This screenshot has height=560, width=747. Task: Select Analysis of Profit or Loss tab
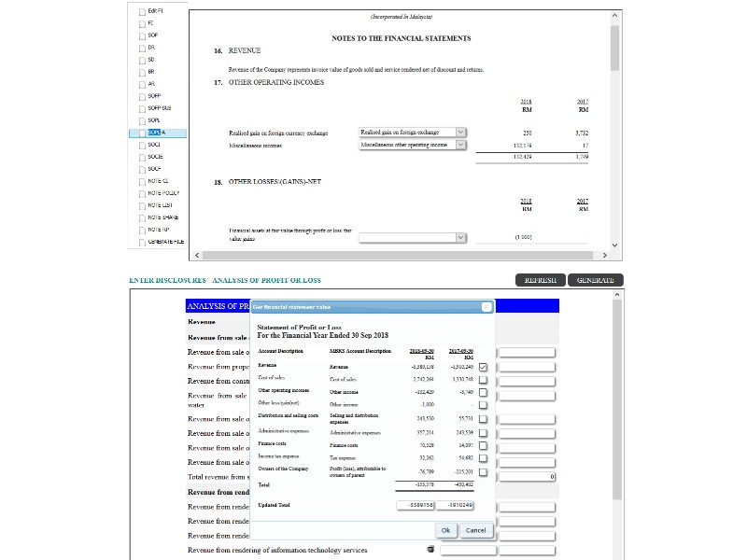pos(266,280)
